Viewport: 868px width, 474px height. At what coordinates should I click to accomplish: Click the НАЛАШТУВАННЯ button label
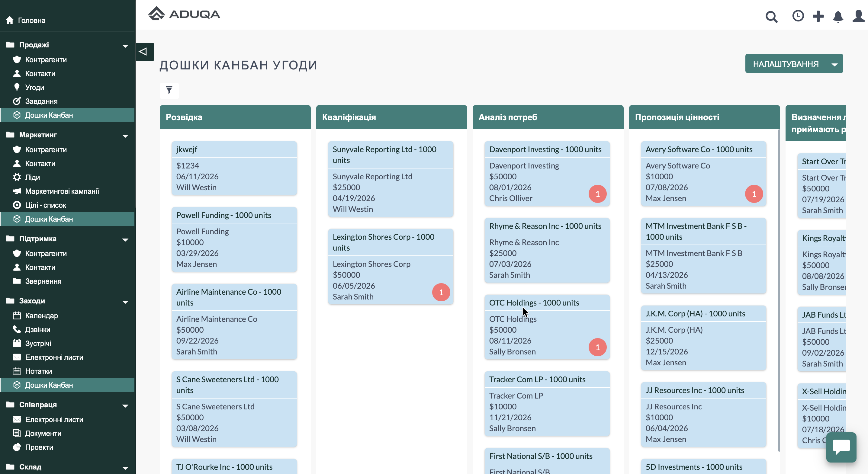click(x=786, y=64)
